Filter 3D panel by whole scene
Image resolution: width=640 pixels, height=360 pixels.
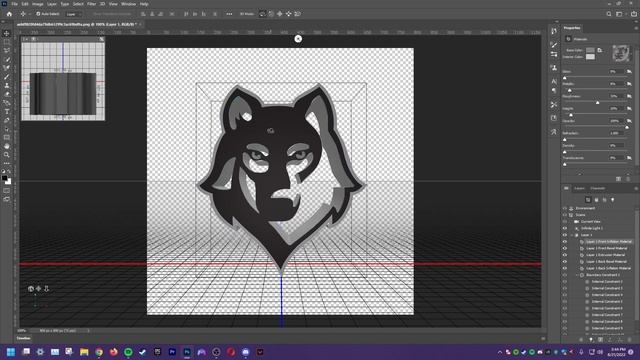click(x=588, y=200)
